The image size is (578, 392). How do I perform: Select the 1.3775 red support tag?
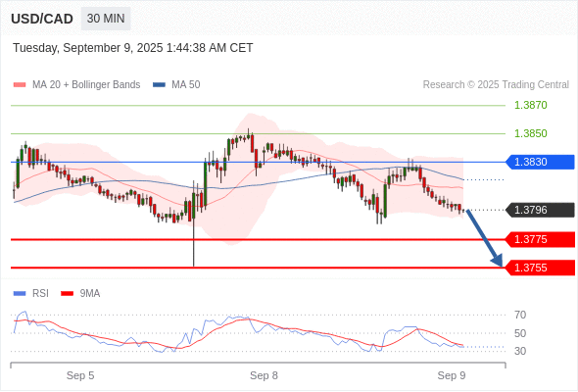(x=540, y=239)
